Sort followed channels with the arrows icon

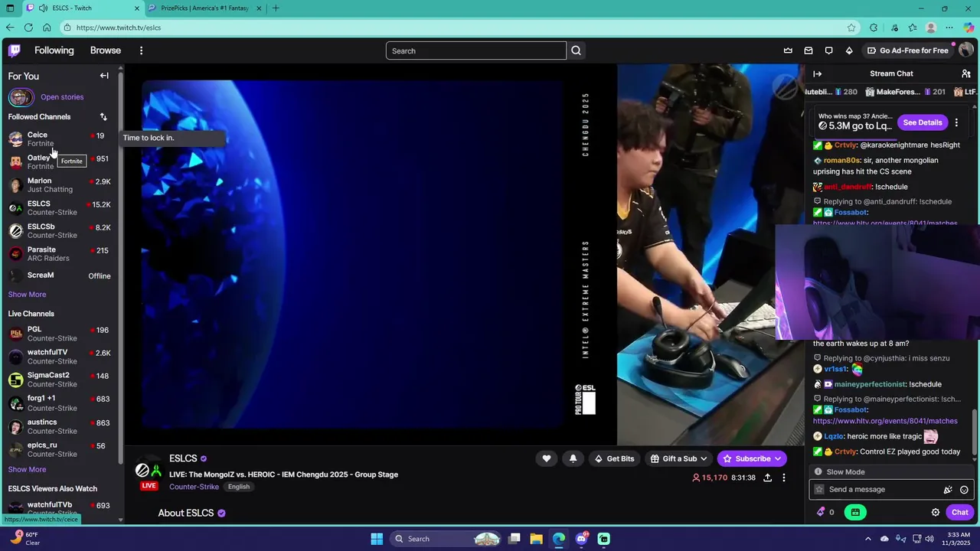103,117
